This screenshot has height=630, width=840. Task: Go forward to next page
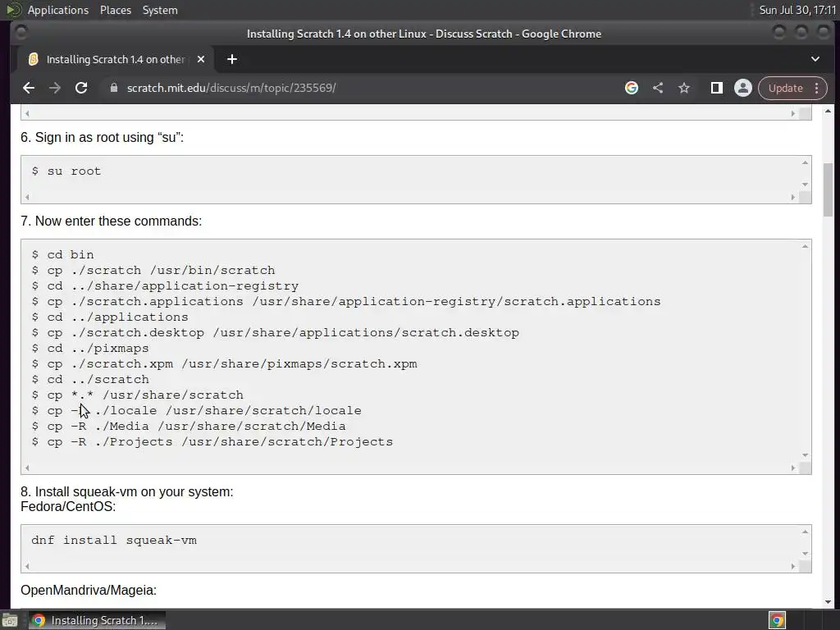55,88
